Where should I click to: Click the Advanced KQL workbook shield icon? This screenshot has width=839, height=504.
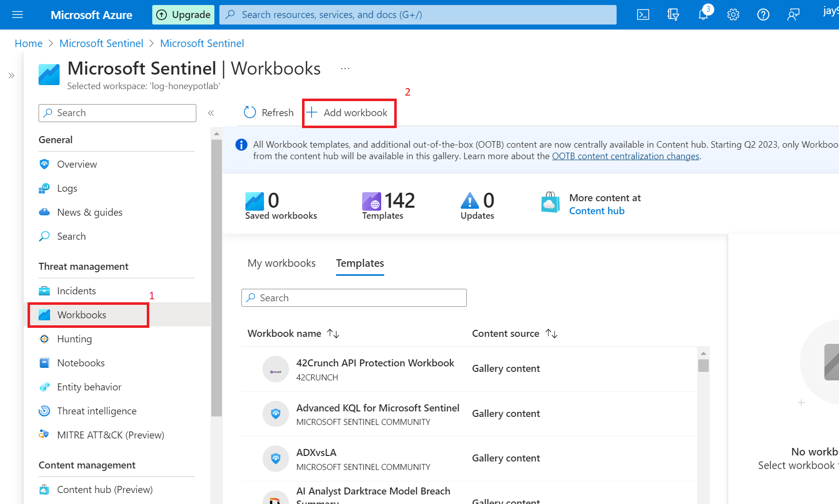(x=276, y=414)
